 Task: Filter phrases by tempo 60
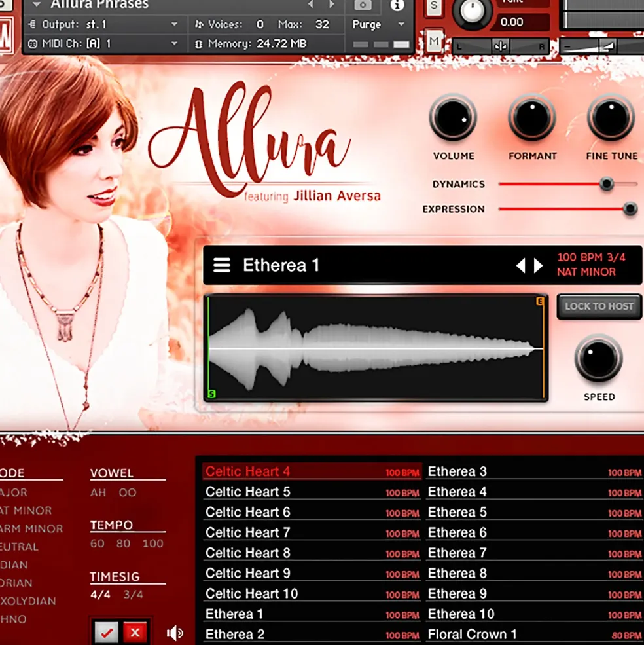click(x=97, y=544)
